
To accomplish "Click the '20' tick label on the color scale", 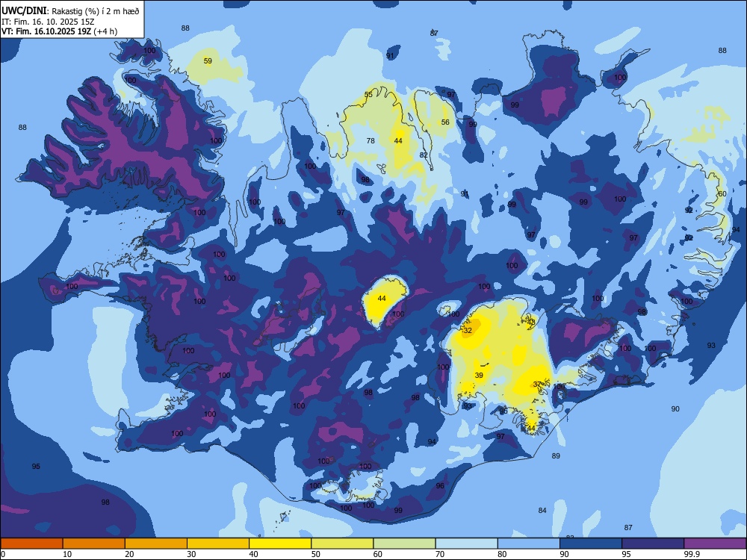I will [129, 554].
